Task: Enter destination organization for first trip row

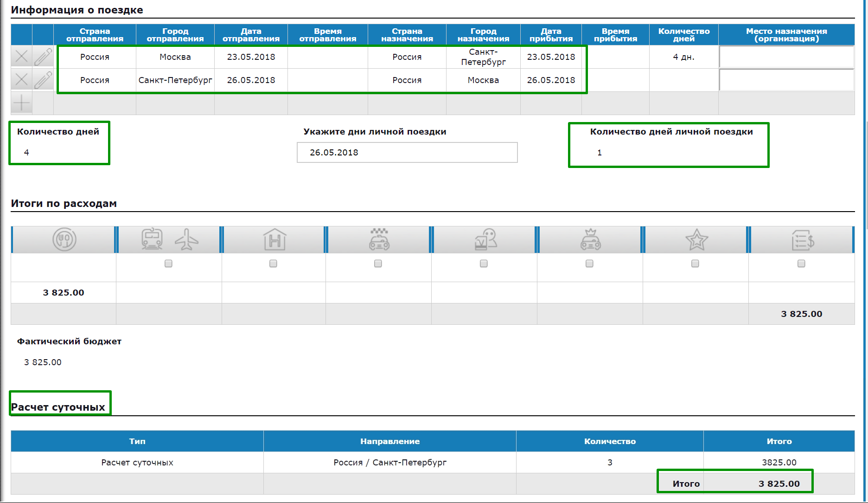Action: click(x=786, y=57)
